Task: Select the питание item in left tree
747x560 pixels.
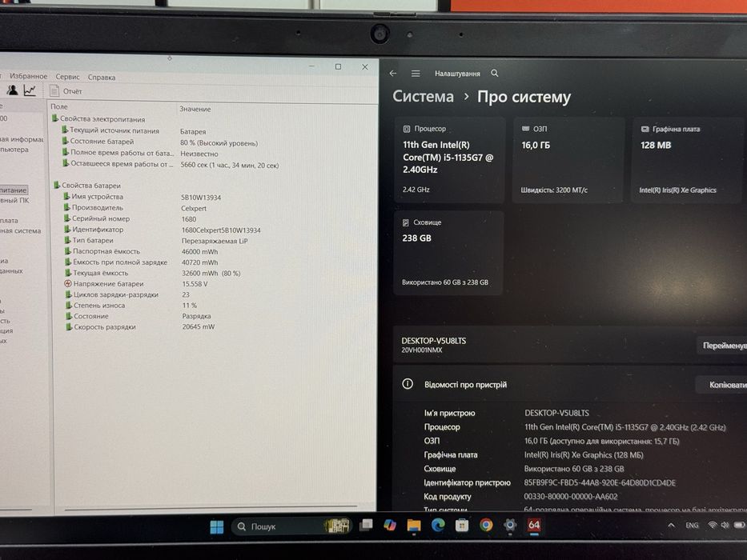Action: [14, 190]
